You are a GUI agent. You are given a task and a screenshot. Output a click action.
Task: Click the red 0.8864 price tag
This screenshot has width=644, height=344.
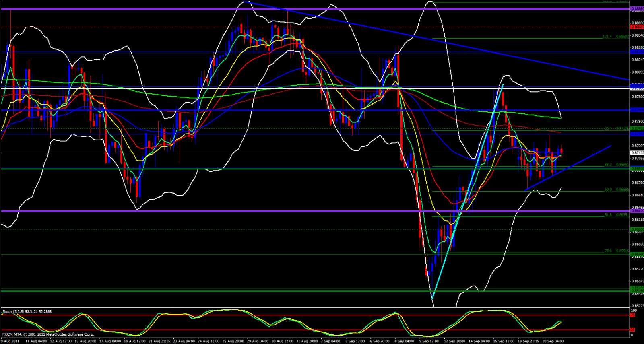[x=636, y=27]
